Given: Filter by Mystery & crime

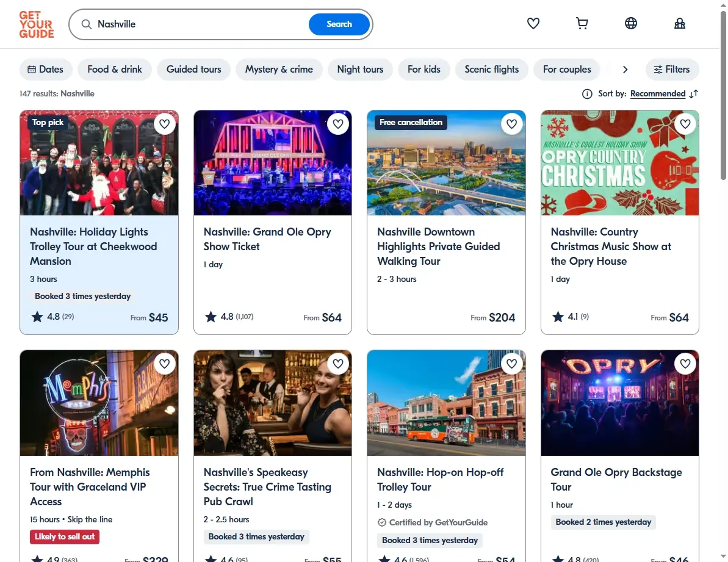Looking at the screenshot, I should 279,70.
